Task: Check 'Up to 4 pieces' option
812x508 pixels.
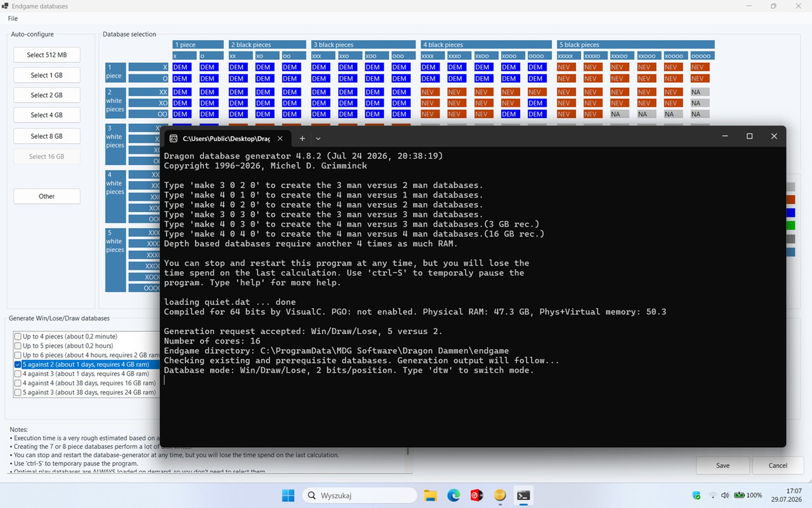Action: coord(18,337)
